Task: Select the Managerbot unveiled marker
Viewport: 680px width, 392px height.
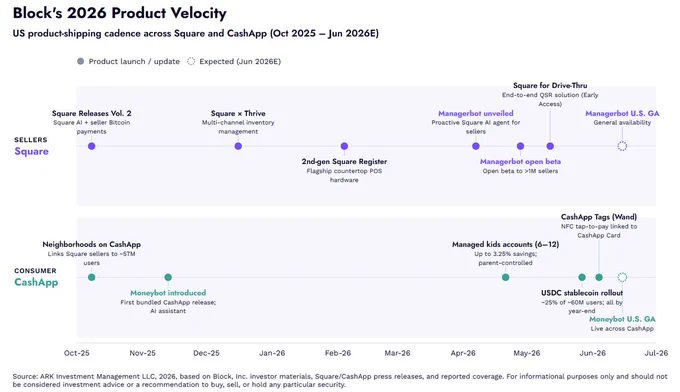Action: (476, 146)
